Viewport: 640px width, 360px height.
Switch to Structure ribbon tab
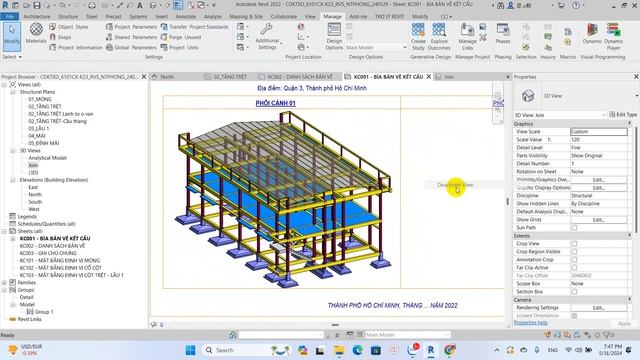[x=68, y=16]
